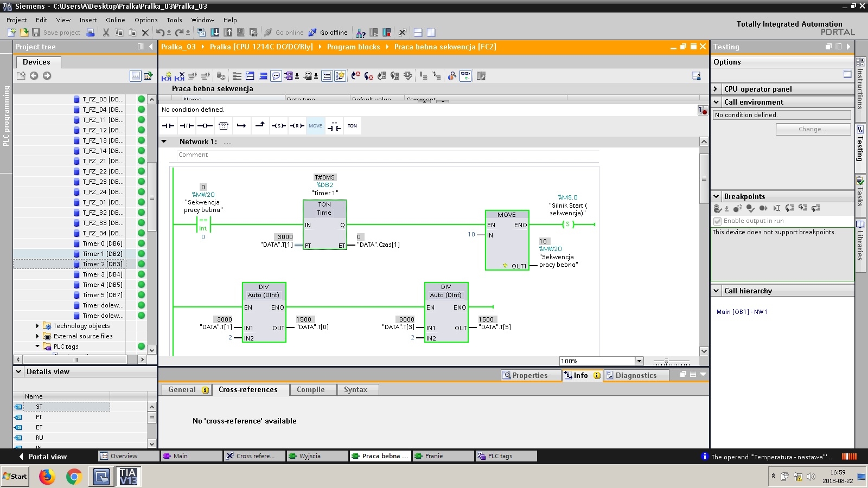The image size is (868, 488).
Task: Insert a normally open contact
Action: click(x=168, y=126)
